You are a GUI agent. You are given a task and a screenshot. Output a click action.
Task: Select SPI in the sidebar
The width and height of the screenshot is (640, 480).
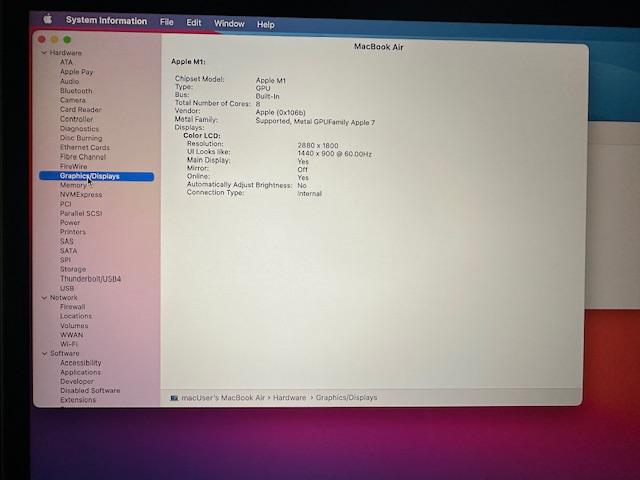[x=65, y=260]
